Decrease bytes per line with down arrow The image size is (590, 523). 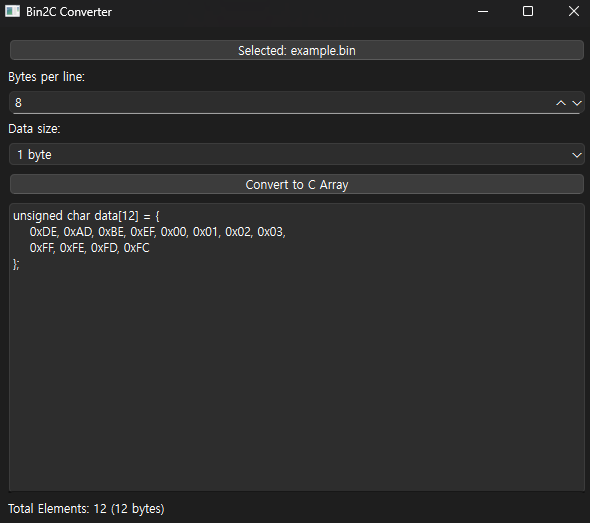click(576, 103)
